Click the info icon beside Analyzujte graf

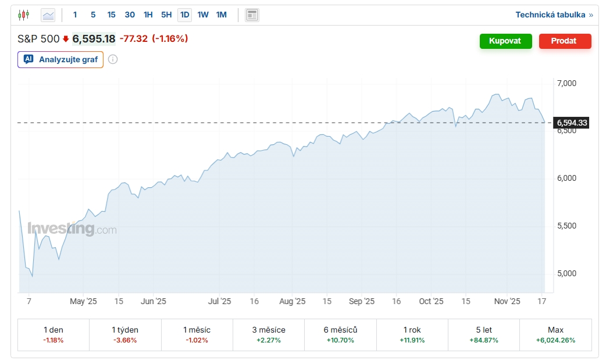click(x=112, y=59)
